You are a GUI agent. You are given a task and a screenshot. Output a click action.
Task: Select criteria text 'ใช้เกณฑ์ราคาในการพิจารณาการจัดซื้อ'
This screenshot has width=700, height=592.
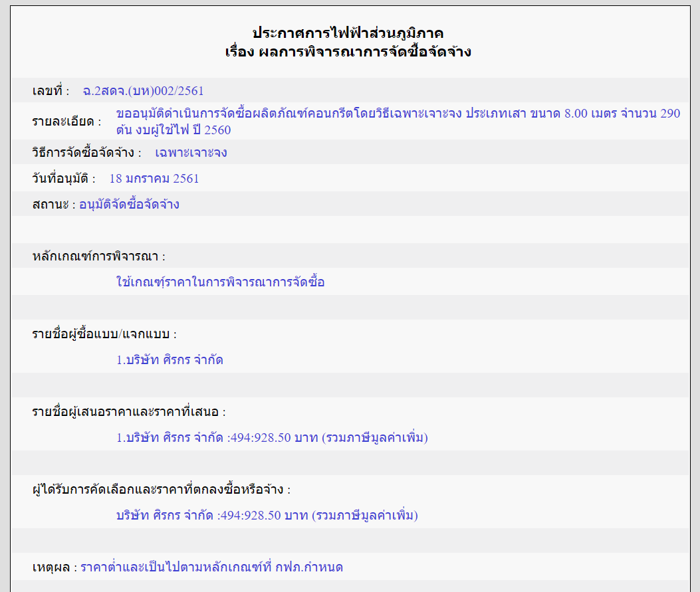[221, 282]
